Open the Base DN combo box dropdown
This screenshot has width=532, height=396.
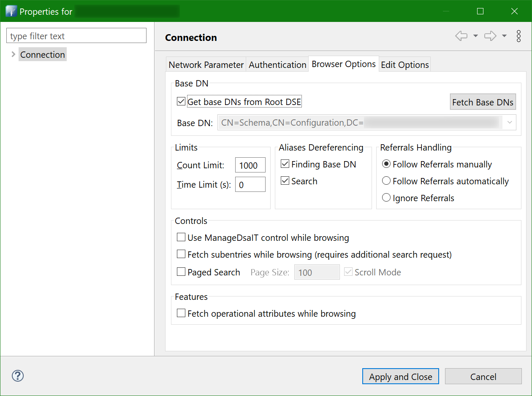(509, 122)
